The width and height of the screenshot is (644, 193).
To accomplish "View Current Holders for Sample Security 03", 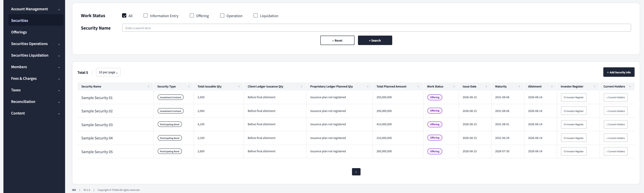I will pyautogui.click(x=616, y=124).
